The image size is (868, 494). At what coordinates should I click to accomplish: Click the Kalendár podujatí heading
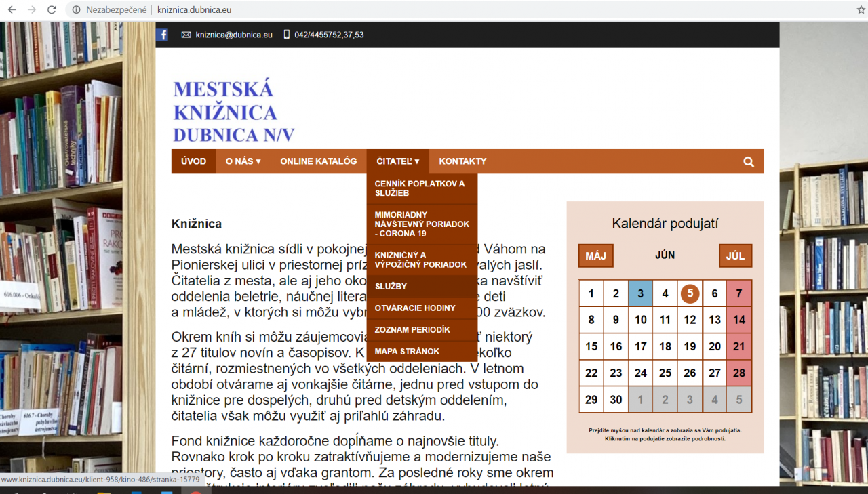point(665,224)
